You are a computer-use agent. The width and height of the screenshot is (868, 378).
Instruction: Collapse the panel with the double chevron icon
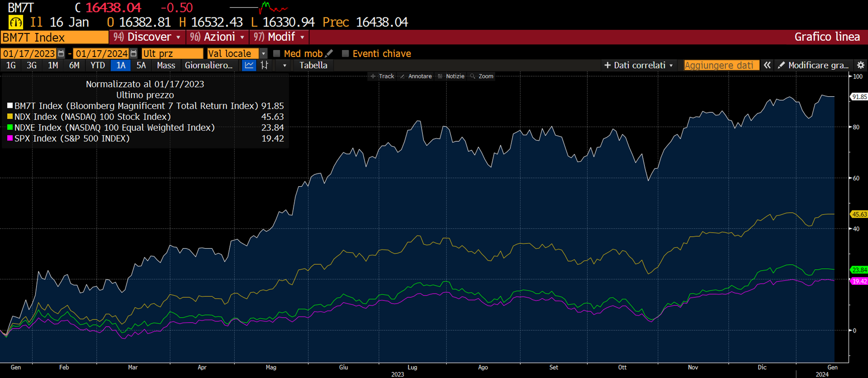point(767,65)
